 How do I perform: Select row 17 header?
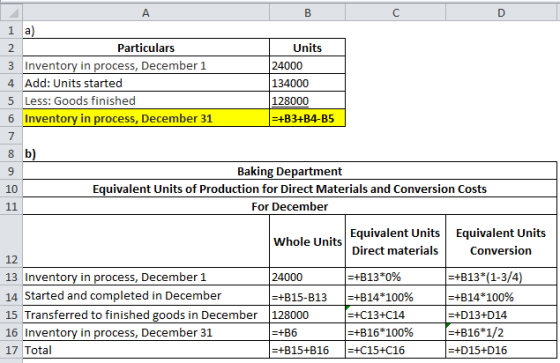(x=11, y=350)
